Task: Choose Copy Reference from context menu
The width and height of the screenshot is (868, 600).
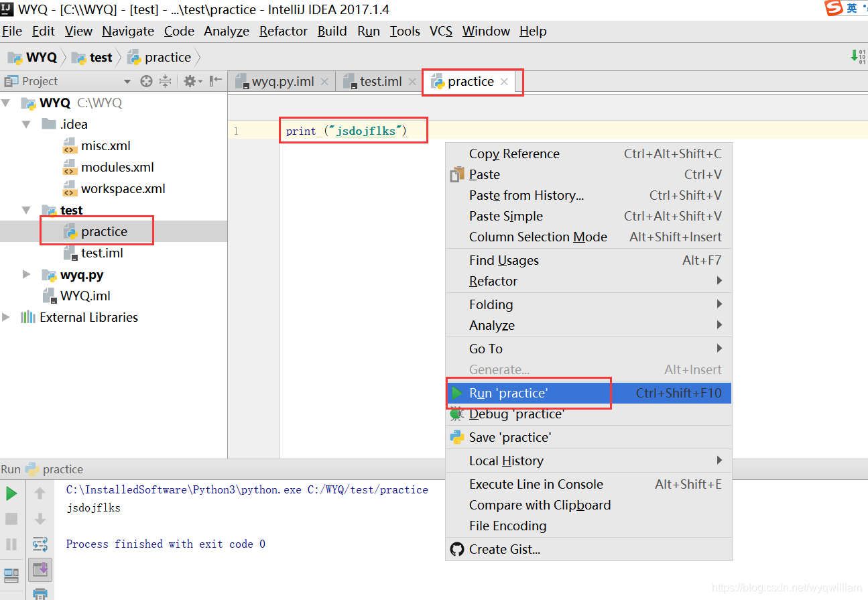Action: (x=588, y=154)
